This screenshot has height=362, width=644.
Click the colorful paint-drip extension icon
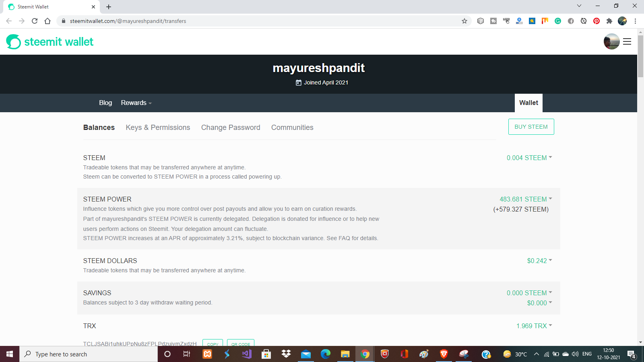pos(545,21)
